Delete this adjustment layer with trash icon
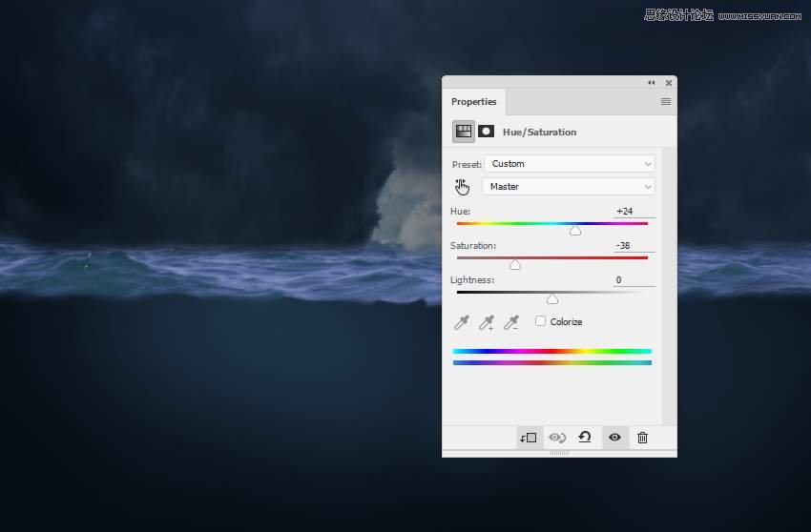 (642, 438)
